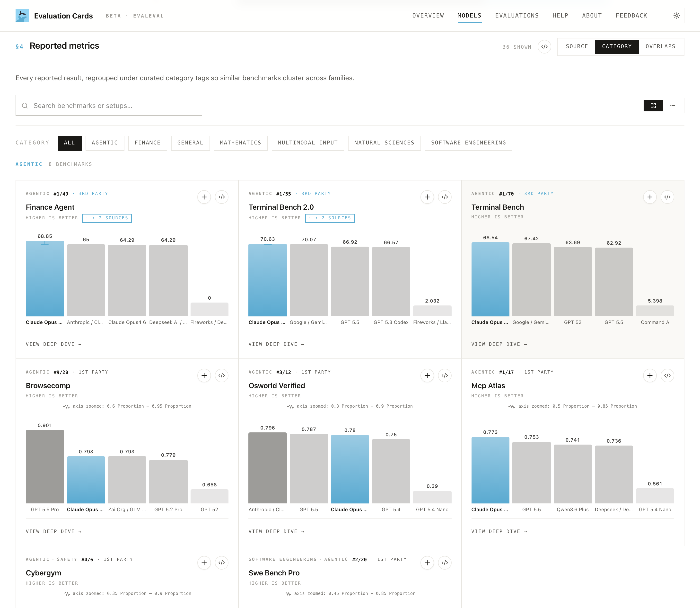Viewport: 700px width, 608px height.
Task: Open the Help page
Action: (560, 16)
